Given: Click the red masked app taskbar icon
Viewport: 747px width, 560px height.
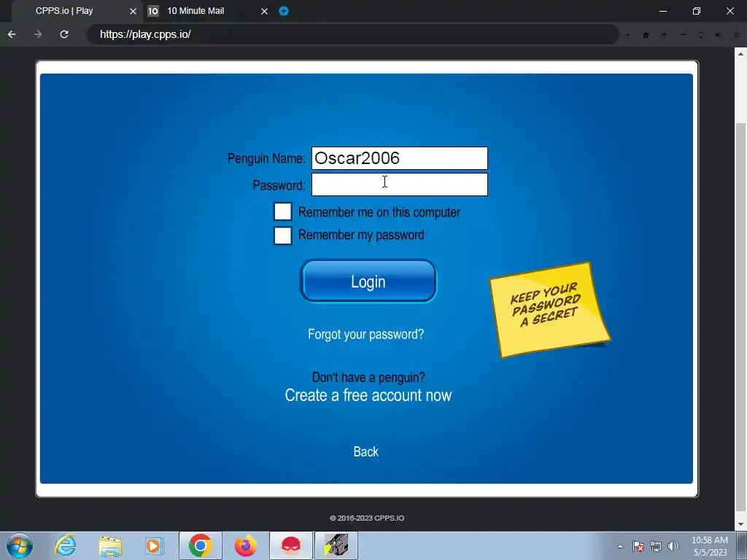Looking at the screenshot, I should 290,545.
